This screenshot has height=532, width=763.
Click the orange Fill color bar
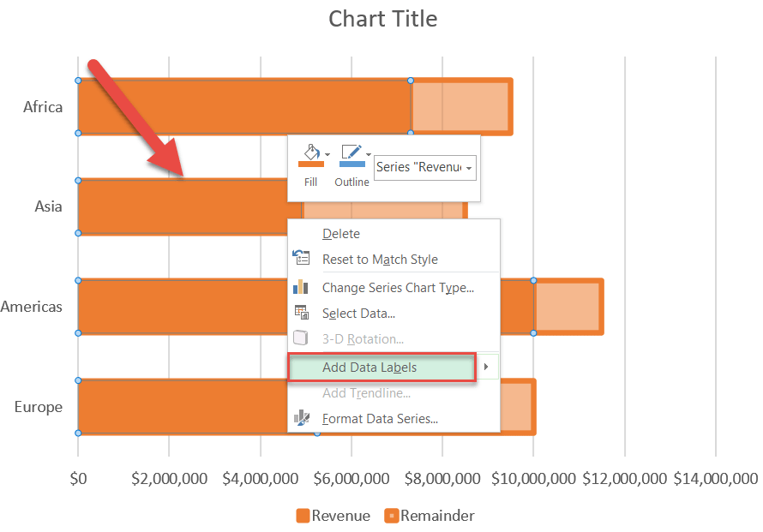point(311,164)
